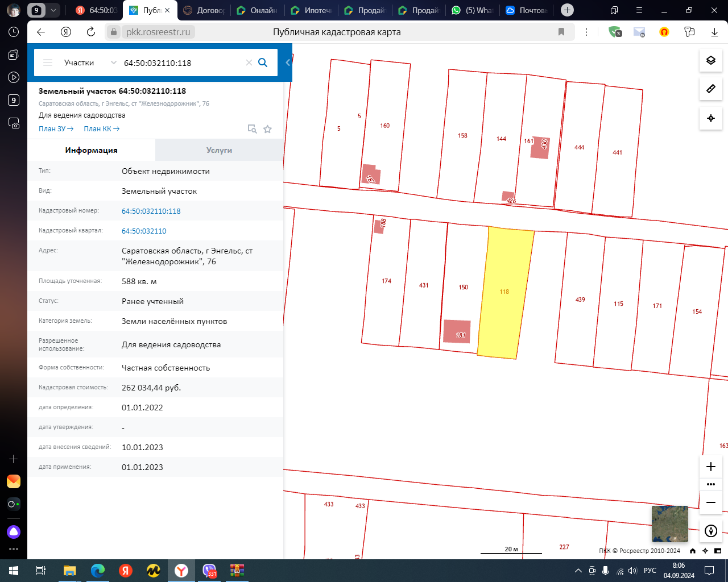Viewport: 728px width, 582px height.
Task: Switch to the Услуги tab
Action: pyautogui.click(x=219, y=150)
